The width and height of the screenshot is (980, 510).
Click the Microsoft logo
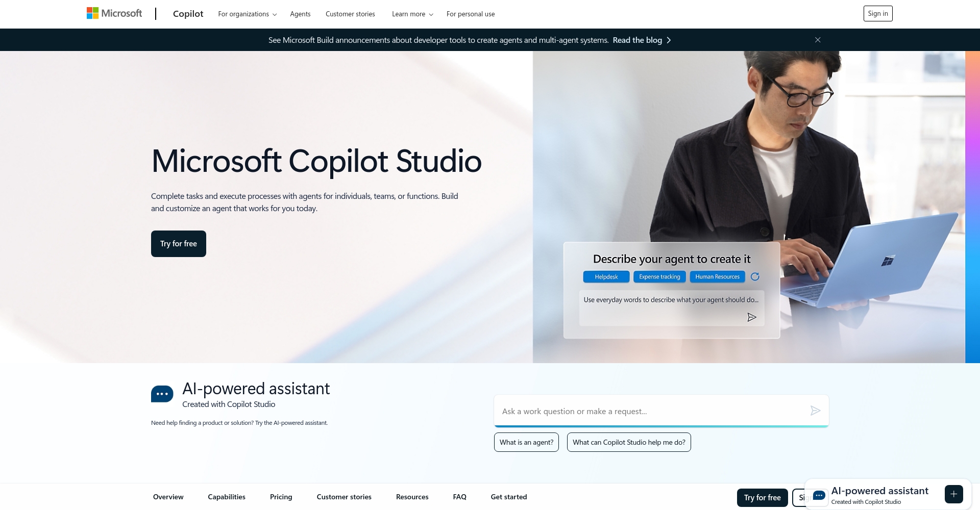click(114, 14)
